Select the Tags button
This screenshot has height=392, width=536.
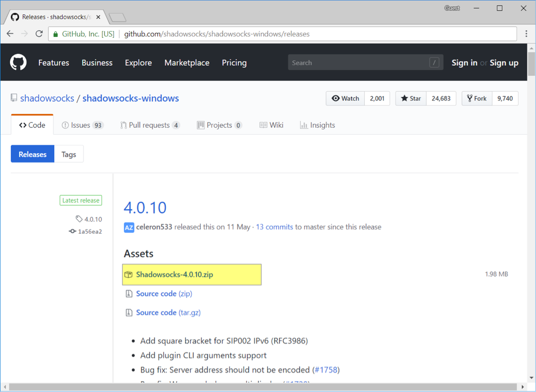[x=69, y=154]
